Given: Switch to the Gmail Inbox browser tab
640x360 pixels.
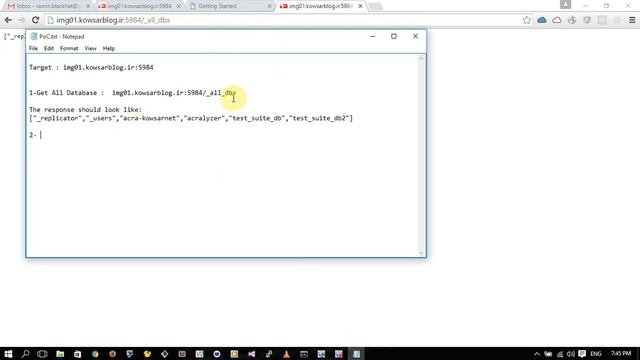Looking at the screenshot, I should click(x=48, y=6).
